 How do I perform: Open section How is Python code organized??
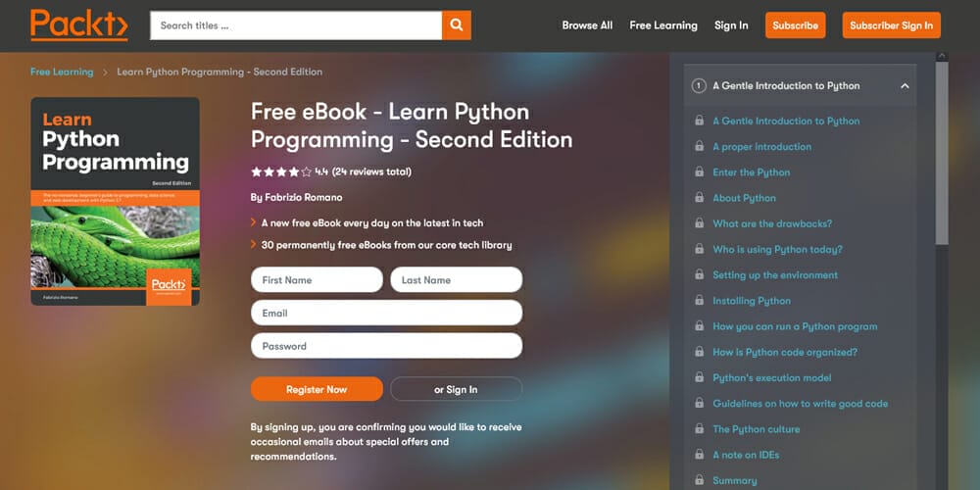tap(785, 352)
